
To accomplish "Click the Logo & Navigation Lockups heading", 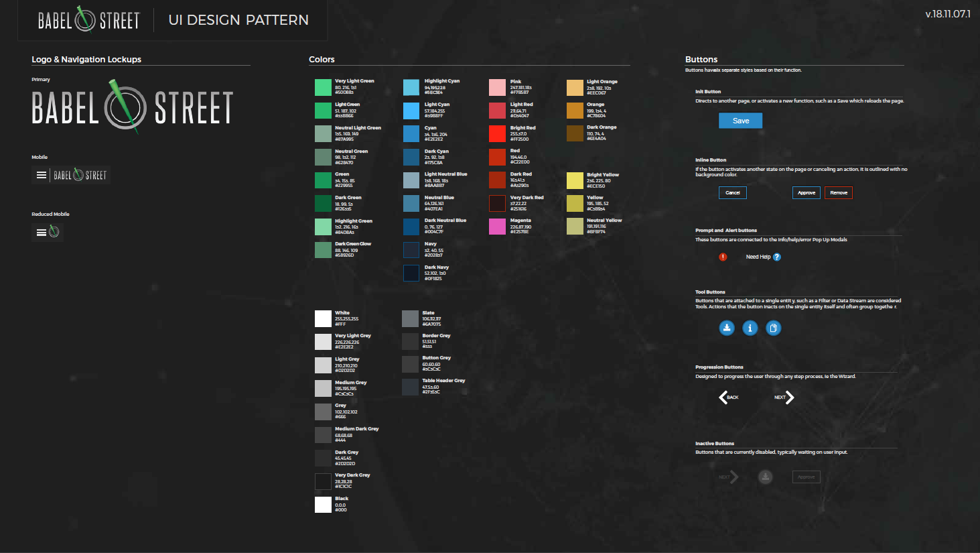I will pos(86,59).
